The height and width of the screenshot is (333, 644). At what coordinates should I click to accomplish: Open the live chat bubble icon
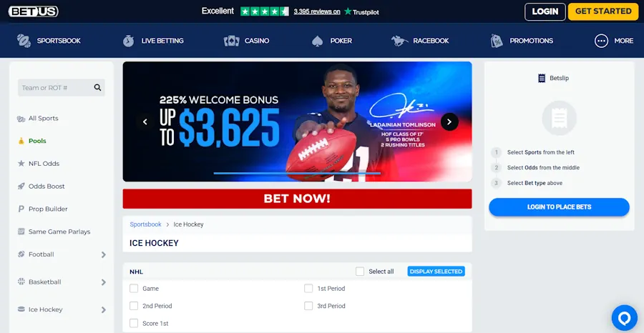pyautogui.click(x=624, y=318)
